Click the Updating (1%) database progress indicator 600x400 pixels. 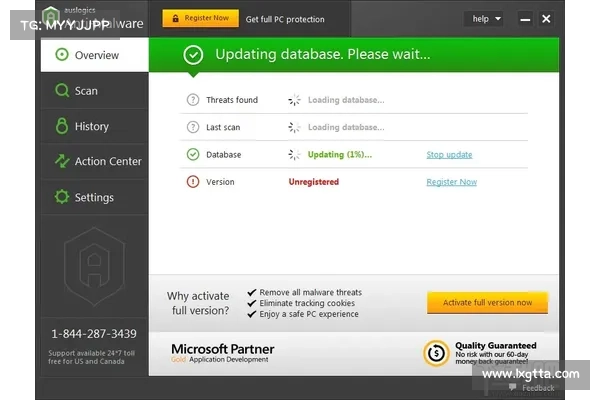tap(338, 155)
